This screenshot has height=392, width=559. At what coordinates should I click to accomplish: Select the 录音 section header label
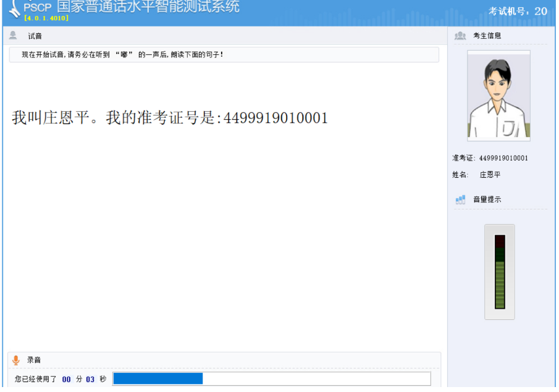click(34, 360)
